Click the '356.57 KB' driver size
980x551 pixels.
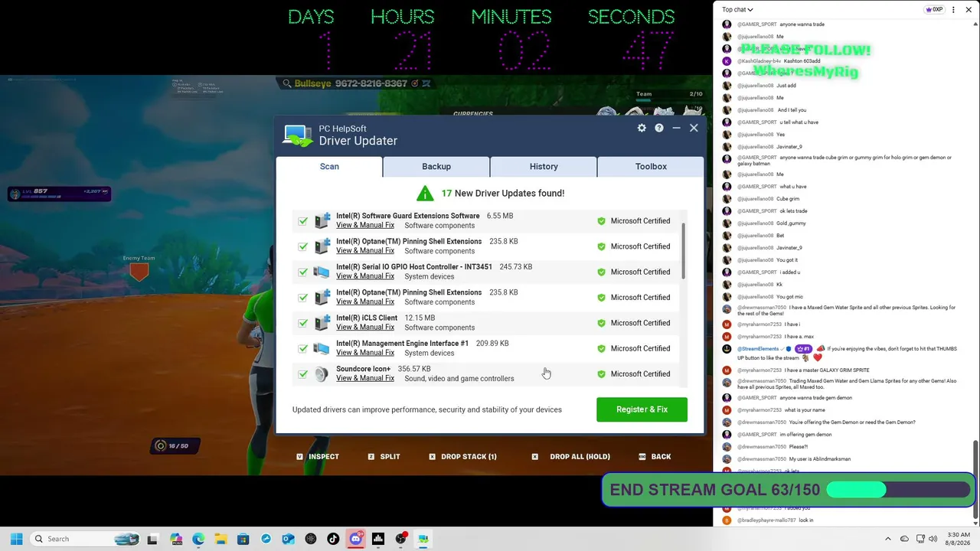(414, 369)
